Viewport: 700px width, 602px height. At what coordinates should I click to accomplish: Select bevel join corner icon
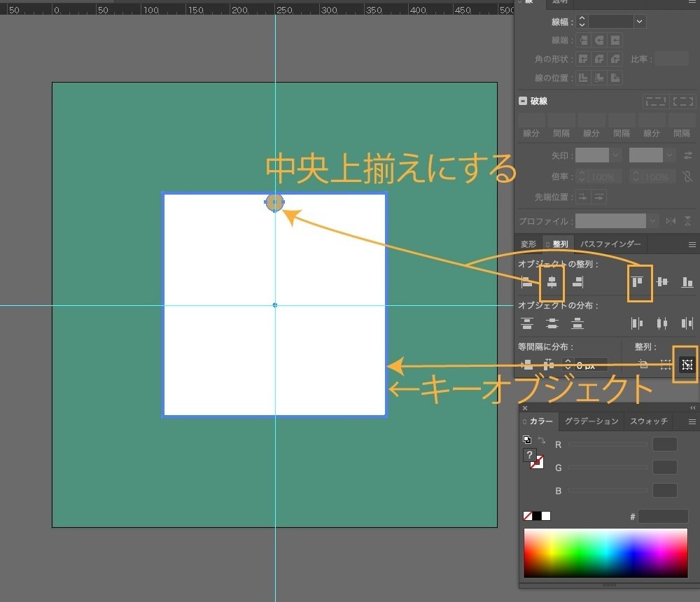tap(615, 59)
